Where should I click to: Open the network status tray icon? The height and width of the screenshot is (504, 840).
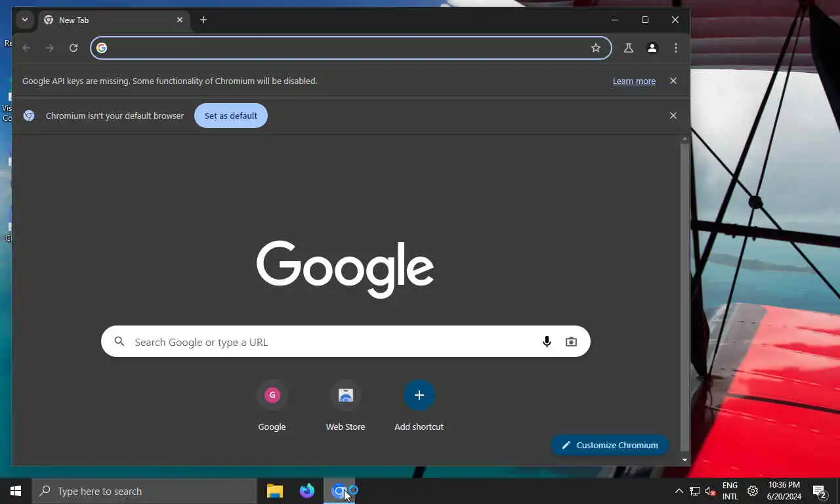click(x=695, y=491)
